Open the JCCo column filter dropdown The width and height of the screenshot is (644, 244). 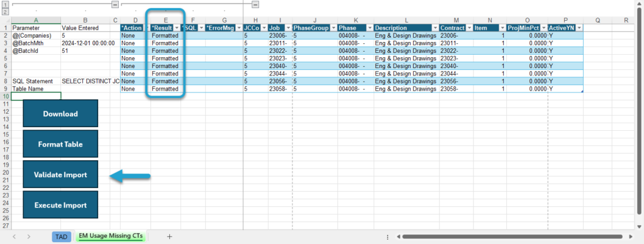264,28
